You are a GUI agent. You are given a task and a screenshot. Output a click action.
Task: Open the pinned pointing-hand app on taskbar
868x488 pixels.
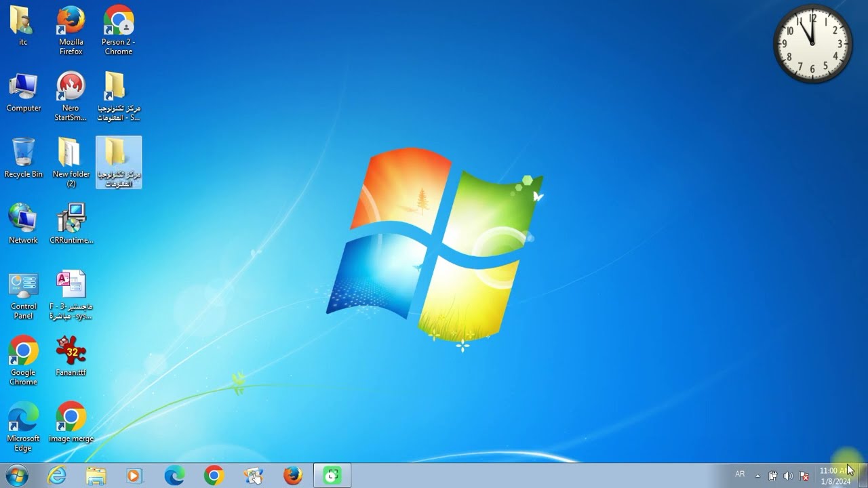(x=254, y=476)
